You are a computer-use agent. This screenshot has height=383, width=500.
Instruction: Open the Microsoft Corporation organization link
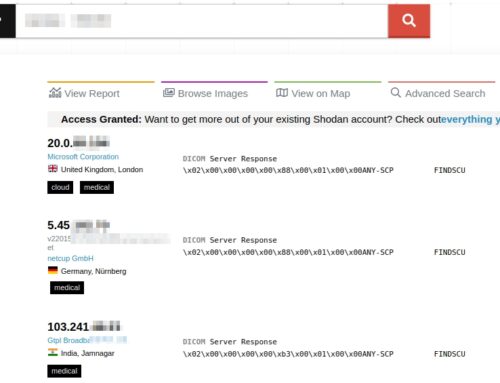coord(83,157)
